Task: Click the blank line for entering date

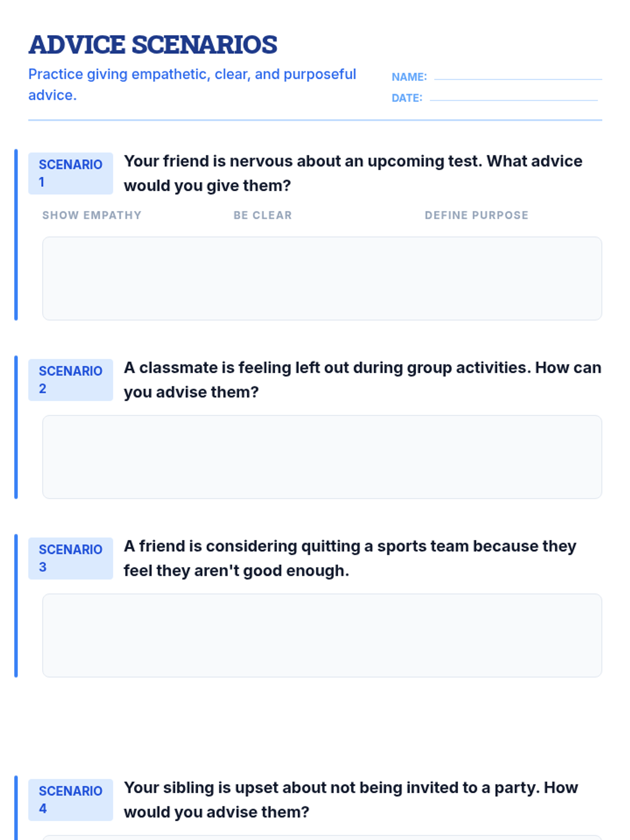Action: (513, 99)
